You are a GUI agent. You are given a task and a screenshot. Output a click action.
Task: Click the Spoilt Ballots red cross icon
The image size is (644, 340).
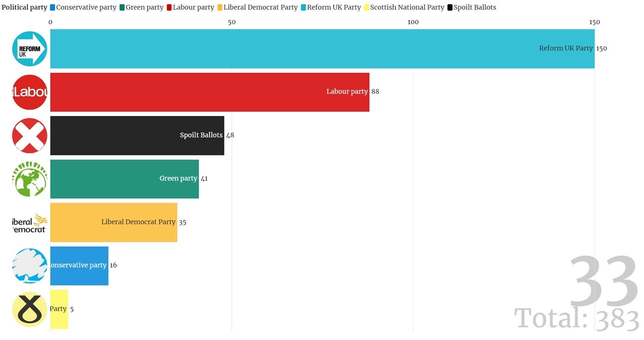click(x=29, y=135)
